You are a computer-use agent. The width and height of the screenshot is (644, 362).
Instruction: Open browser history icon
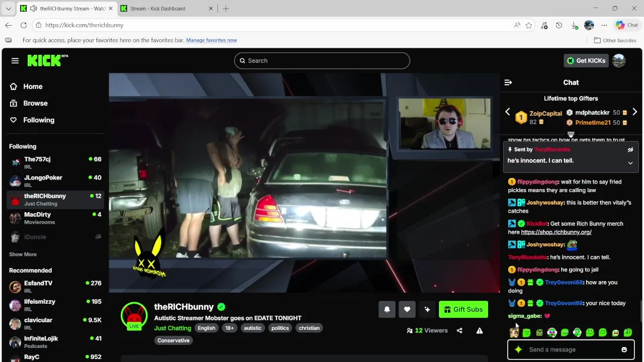[x=559, y=25]
